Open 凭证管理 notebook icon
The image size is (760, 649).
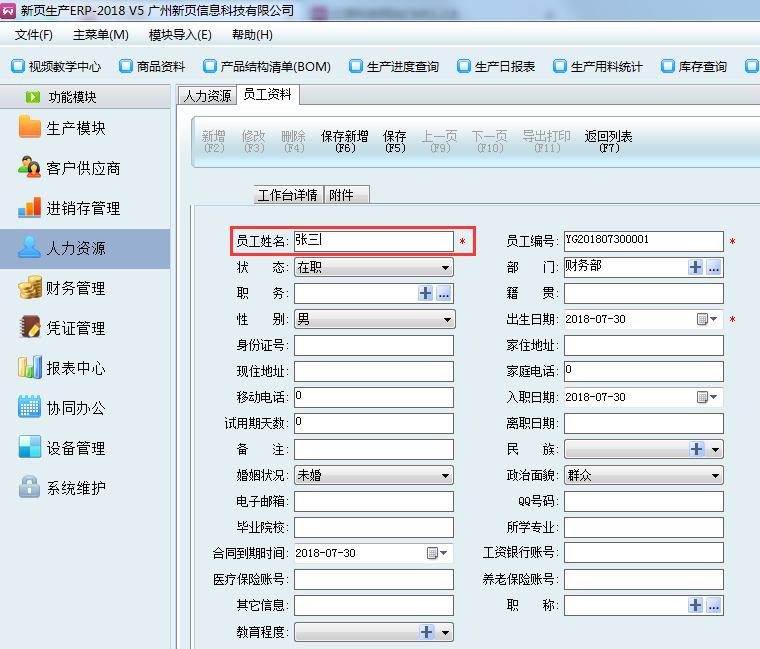(30, 328)
